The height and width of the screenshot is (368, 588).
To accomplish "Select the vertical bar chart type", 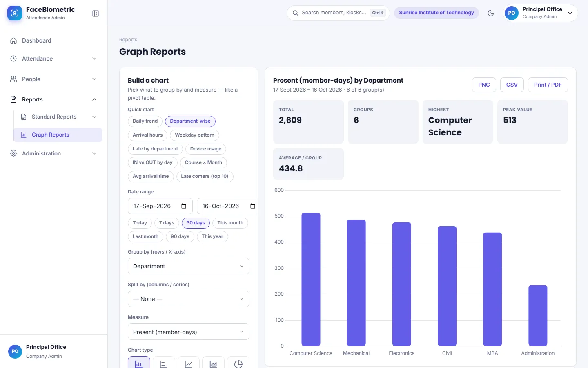I will [x=139, y=363].
